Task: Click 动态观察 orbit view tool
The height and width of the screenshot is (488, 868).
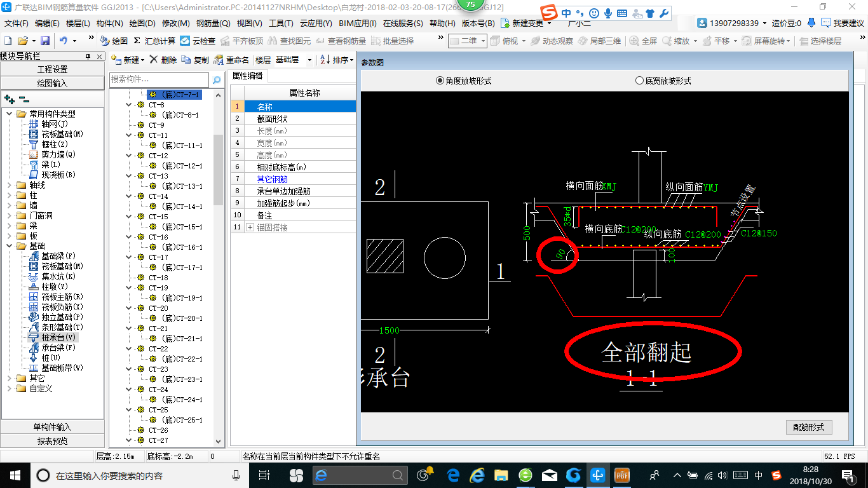Action: coord(552,41)
